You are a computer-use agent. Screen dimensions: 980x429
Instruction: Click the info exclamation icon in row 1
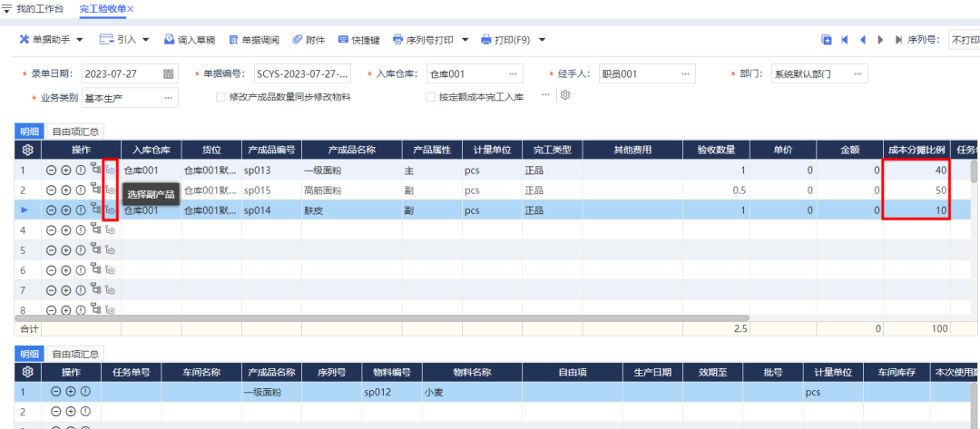point(81,170)
